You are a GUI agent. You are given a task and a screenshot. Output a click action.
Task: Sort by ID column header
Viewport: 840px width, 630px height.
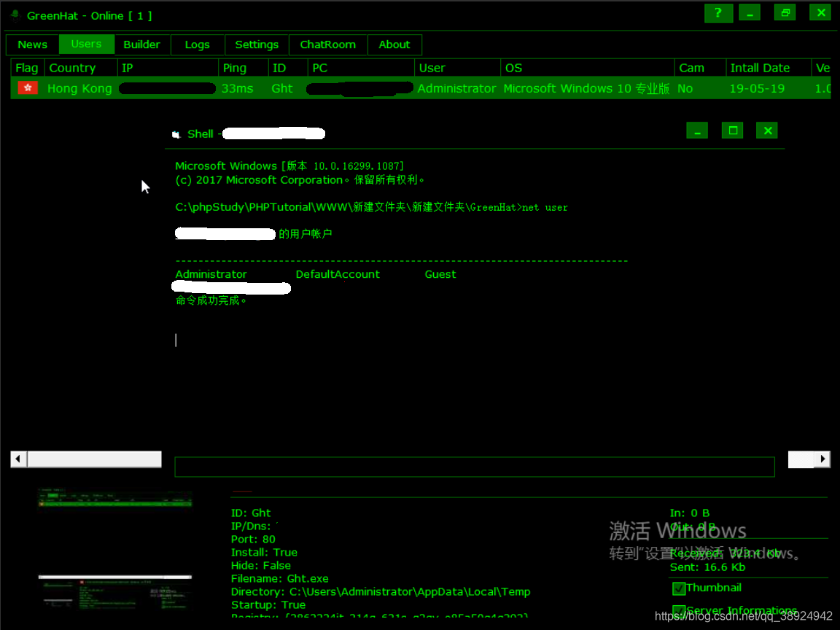tap(288, 68)
